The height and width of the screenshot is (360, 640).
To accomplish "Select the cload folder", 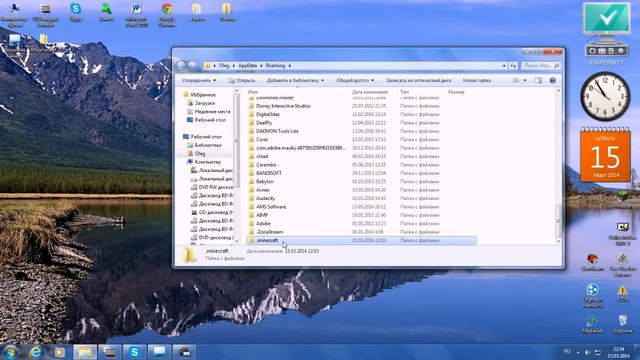I will 262,156.
